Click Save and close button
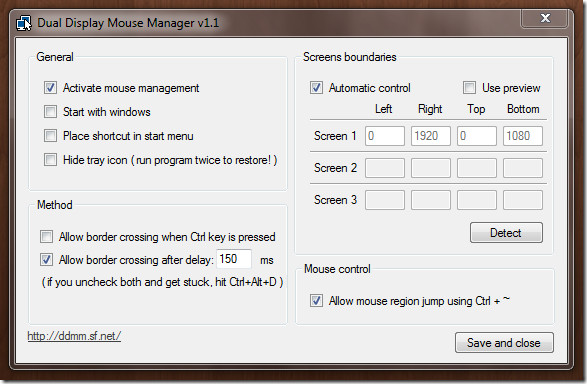This screenshot has height=384, width=587. pos(504,342)
